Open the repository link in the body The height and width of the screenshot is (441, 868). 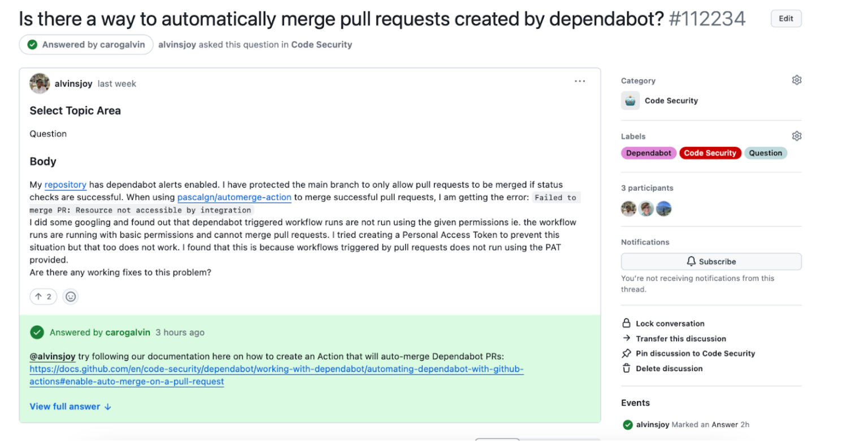point(65,185)
